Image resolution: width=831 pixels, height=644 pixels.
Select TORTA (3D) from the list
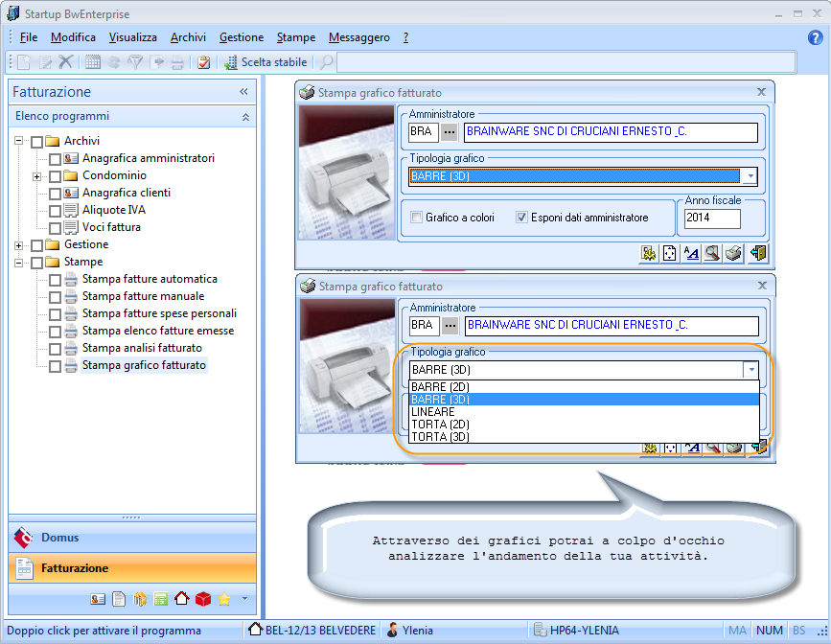pos(440,437)
